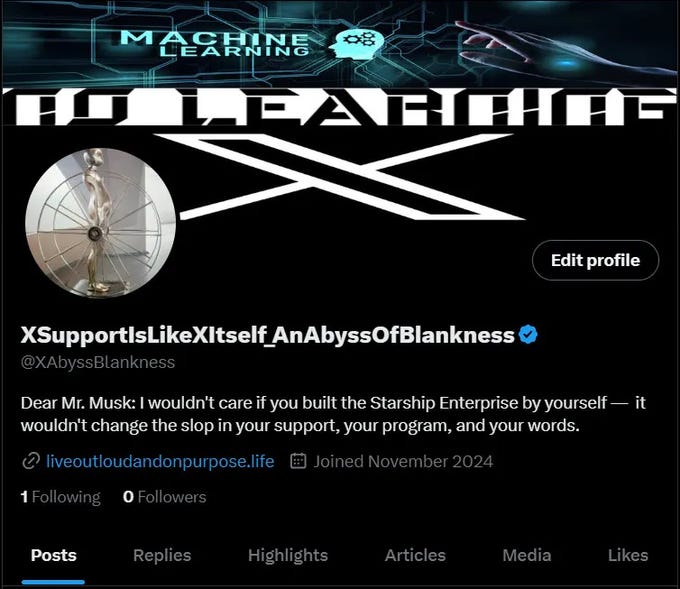Image resolution: width=680 pixels, height=589 pixels.
Task: View the 1 Following list
Action: [60, 497]
